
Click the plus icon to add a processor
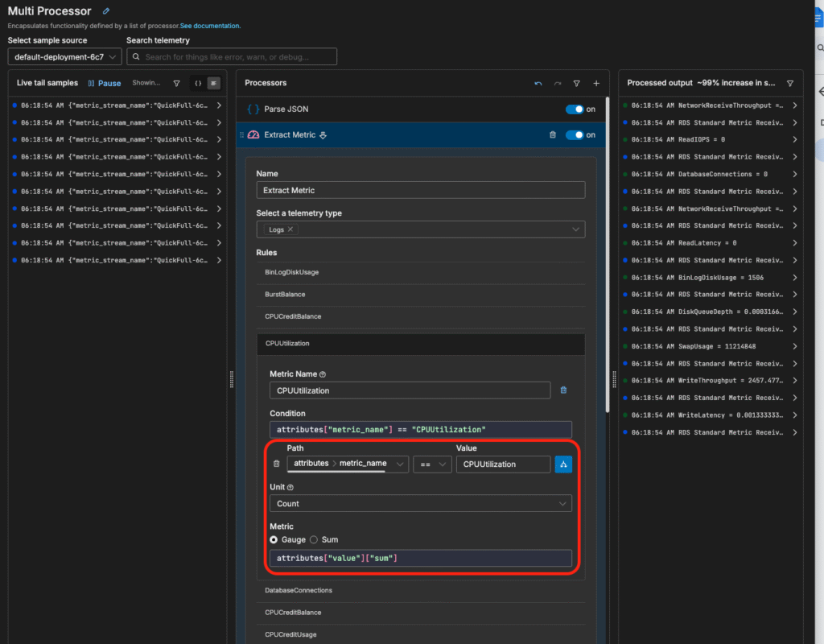(x=596, y=83)
